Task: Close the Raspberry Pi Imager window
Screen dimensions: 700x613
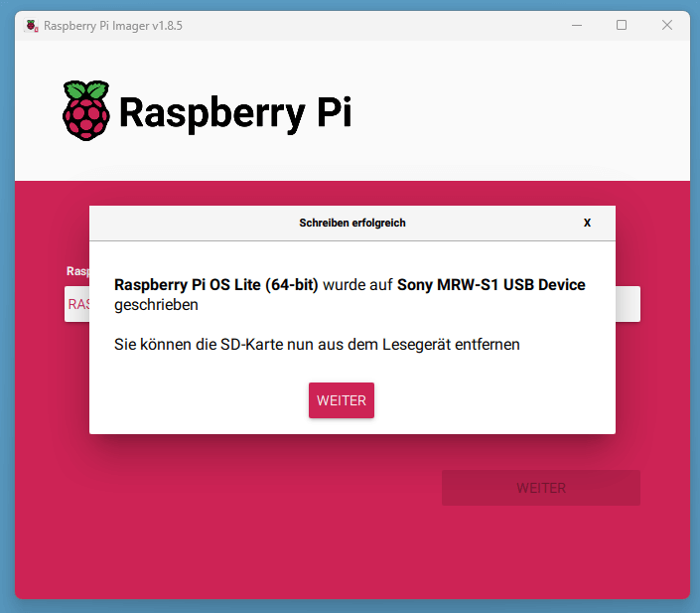Action: 667,25
